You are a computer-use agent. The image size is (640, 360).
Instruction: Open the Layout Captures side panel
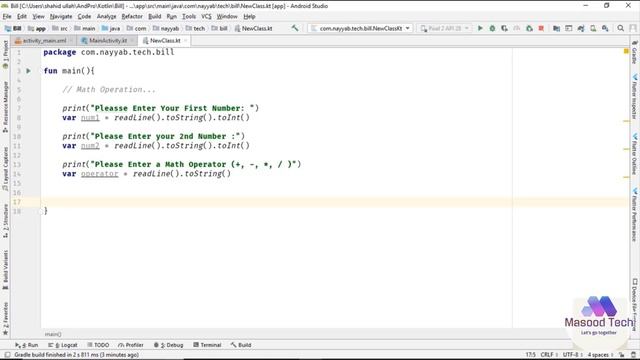(5, 168)
